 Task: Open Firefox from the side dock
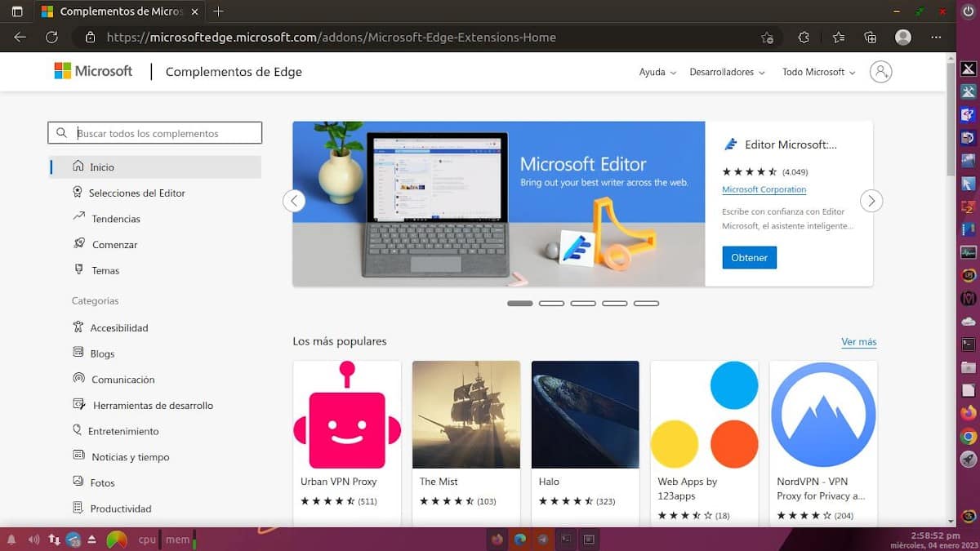point(969,413)
